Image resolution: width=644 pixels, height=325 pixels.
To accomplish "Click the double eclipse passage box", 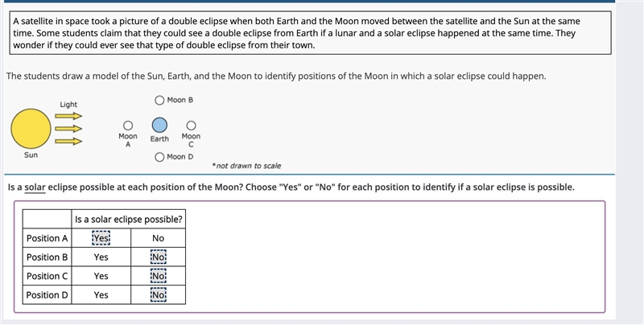I will 311,33.
